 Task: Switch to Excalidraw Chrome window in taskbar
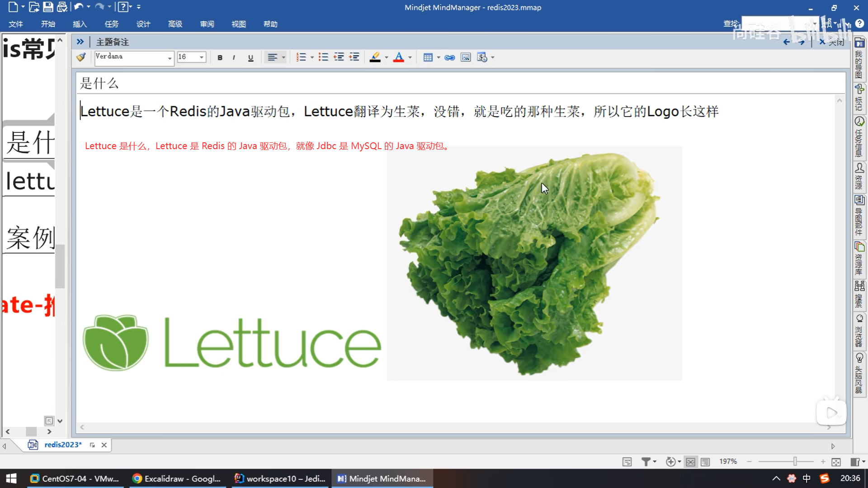[177, 479]
